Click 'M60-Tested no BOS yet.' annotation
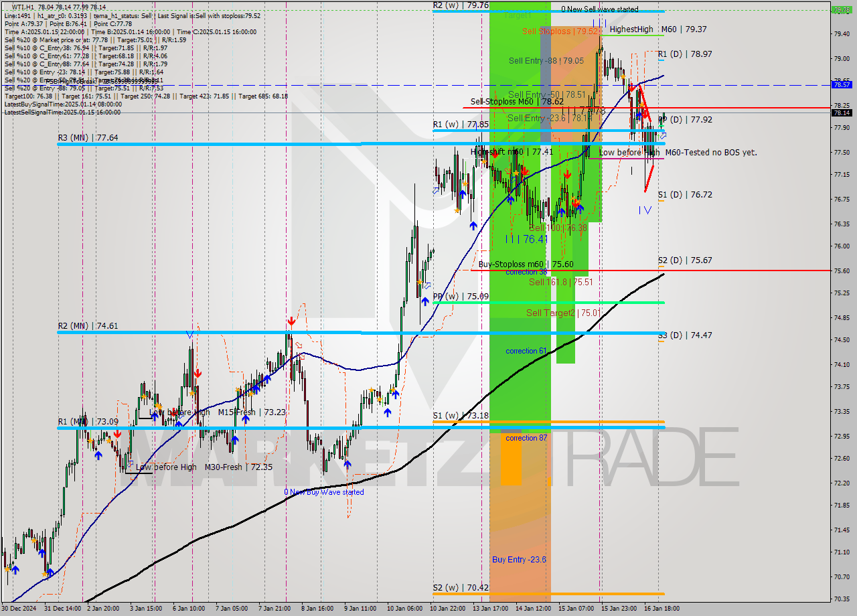 click(x=711, y=153)
